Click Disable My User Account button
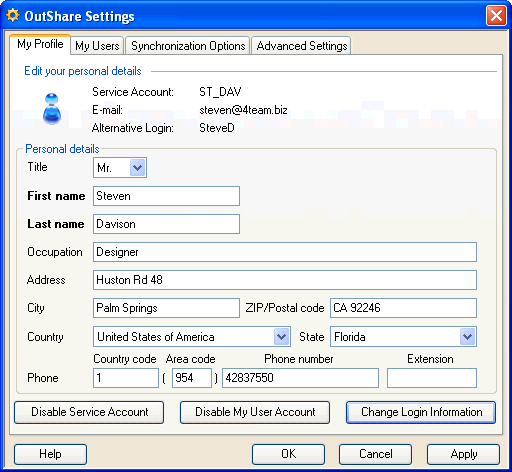 [x=255, y=412]
